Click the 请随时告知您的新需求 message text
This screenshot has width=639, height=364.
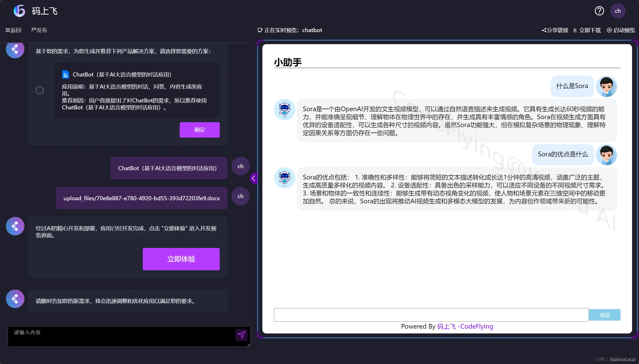coord(116,301)
